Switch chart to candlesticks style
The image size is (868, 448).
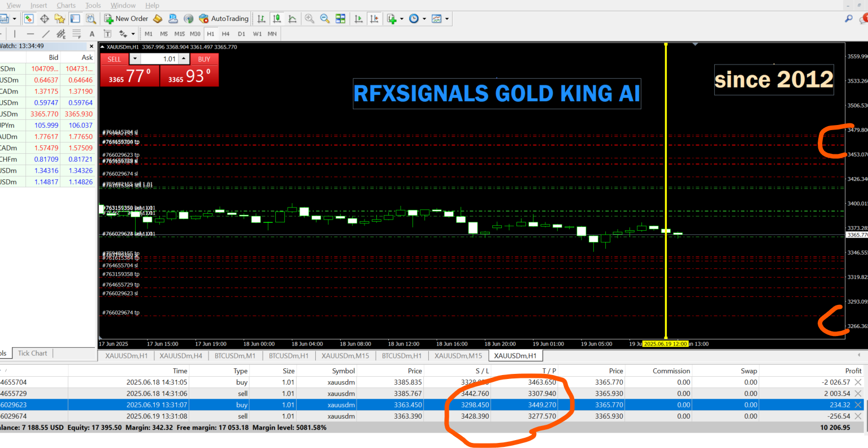click(x=277, y=19)
